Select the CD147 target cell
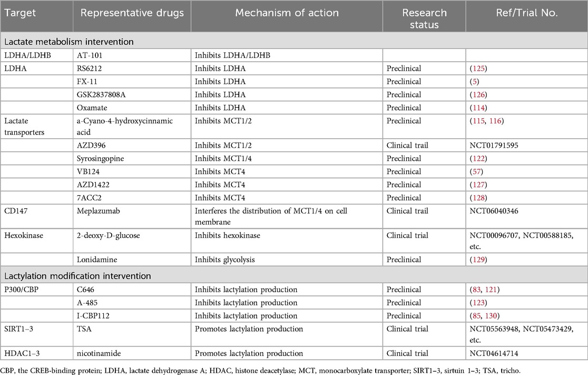588x375 pixels. pos(37,216)
